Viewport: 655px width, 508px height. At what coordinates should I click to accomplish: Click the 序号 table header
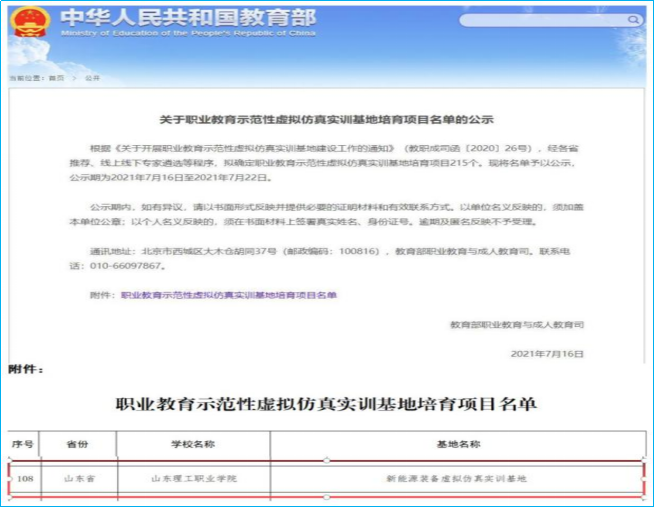[23, 444]
